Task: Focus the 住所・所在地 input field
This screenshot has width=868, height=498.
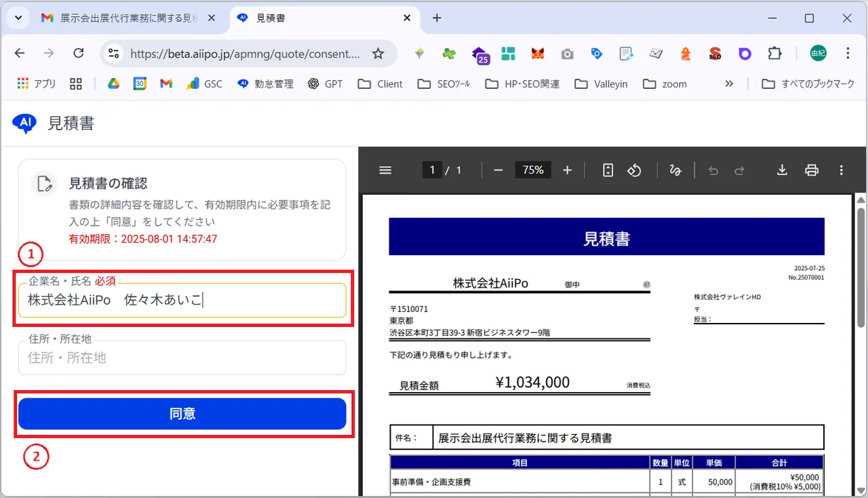Action: [182, 358]
